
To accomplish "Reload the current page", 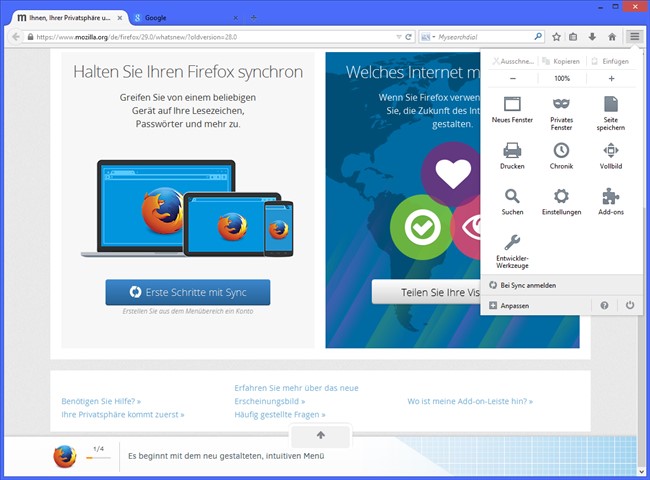I will [x=408, y=37].
